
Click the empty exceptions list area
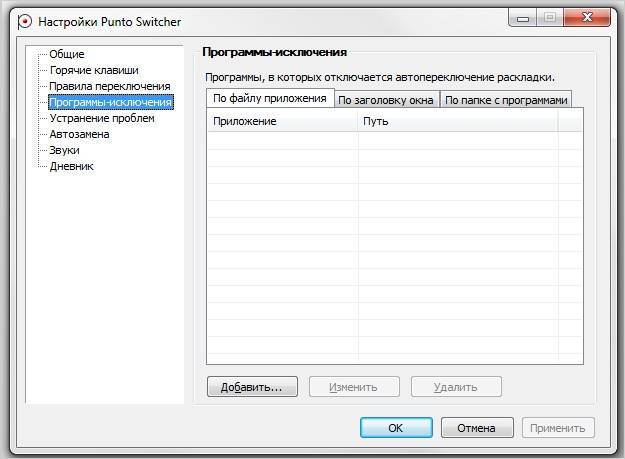pyautogui.click(x=394, y=250)
